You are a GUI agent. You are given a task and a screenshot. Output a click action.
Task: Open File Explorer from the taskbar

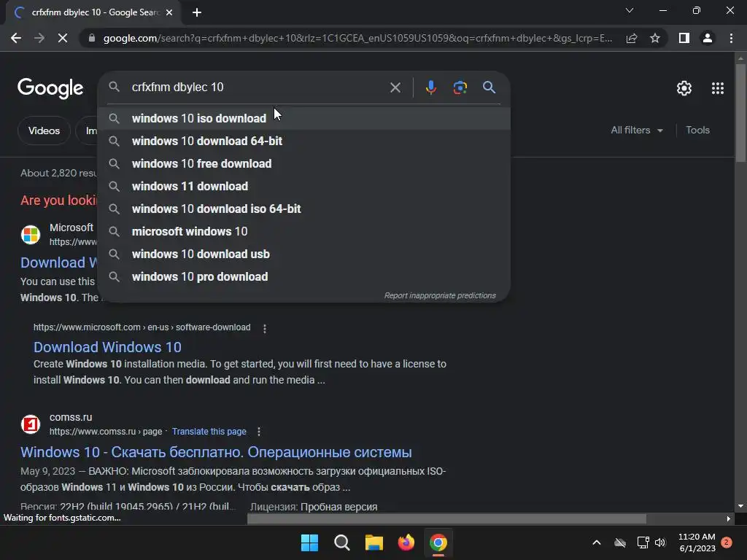point(374,542)
